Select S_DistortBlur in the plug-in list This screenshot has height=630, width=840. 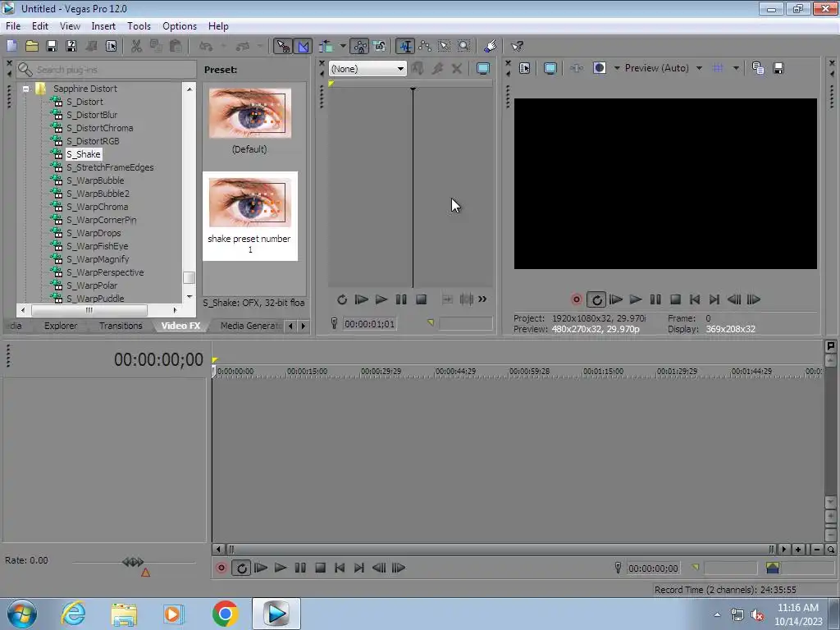tap(92, 115)
